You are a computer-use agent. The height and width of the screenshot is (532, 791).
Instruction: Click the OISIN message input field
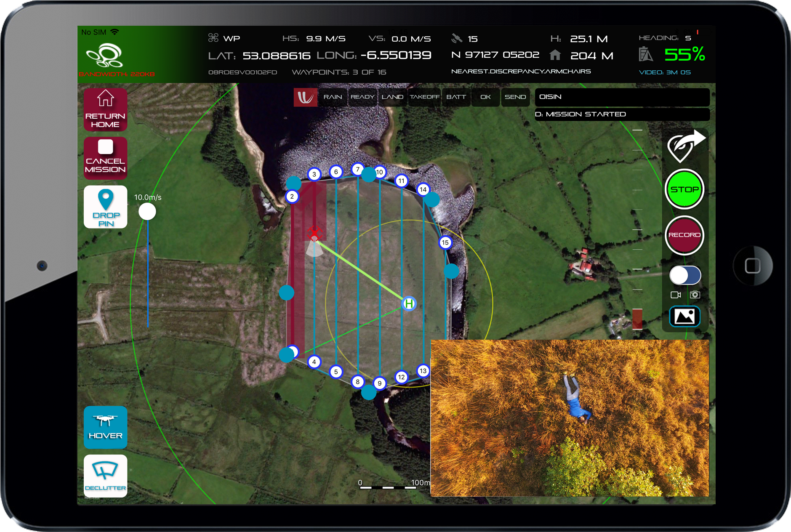pos(622,97)
